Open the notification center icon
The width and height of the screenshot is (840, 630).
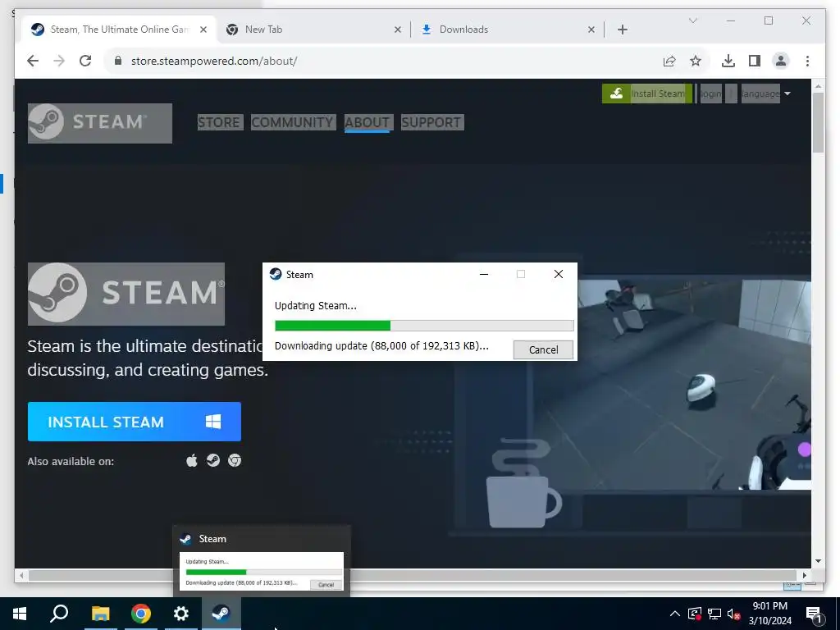pyautogui.click(x=815, y=614)
